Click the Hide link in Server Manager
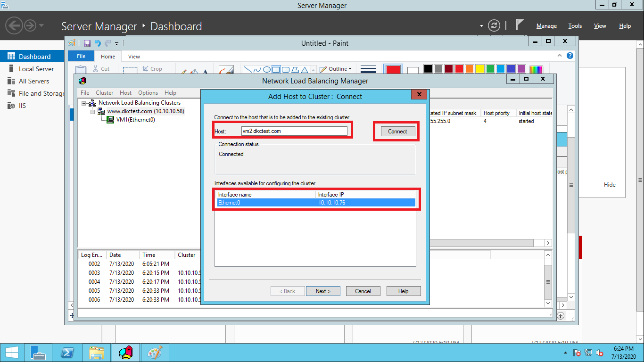 [x=610, y=185]
